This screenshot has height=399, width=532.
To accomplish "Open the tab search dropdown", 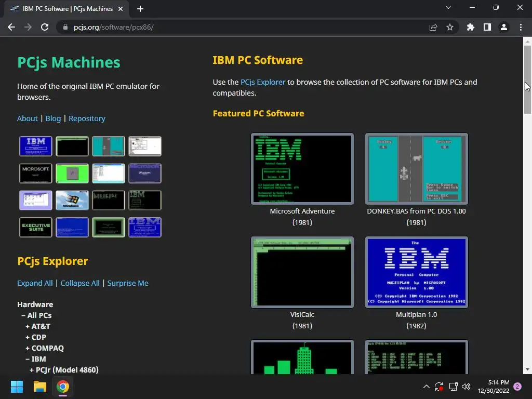I will (x=448, y=7).
